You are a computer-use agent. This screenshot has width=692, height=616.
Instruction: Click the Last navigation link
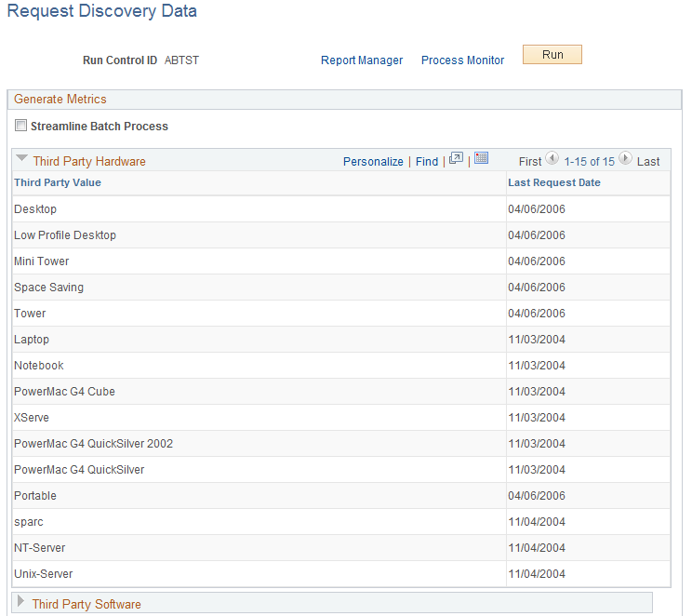648,162
